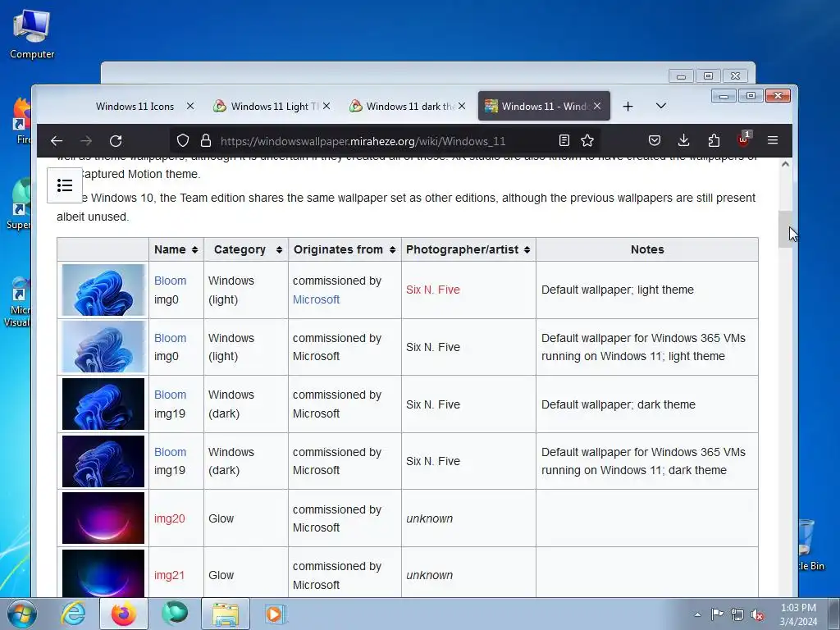840x630 pixels.
Task: Maximize the background window behind Firefox
Action: pos(708,76)
